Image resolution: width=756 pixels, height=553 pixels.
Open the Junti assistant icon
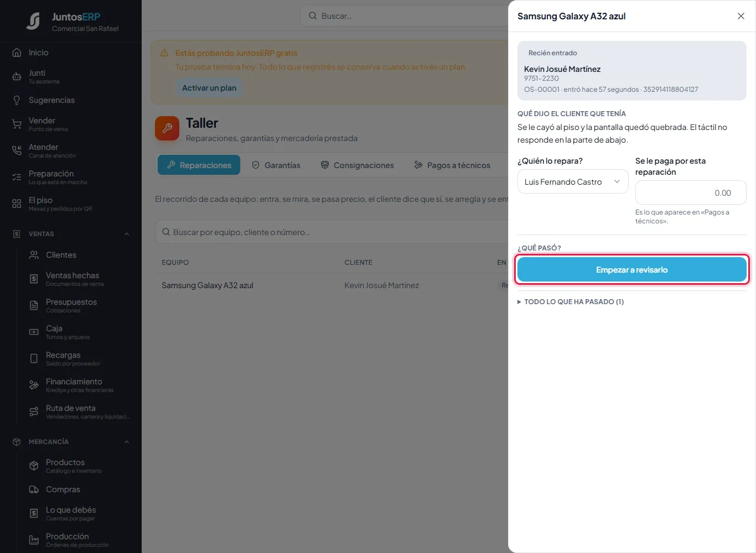[17, 77]
